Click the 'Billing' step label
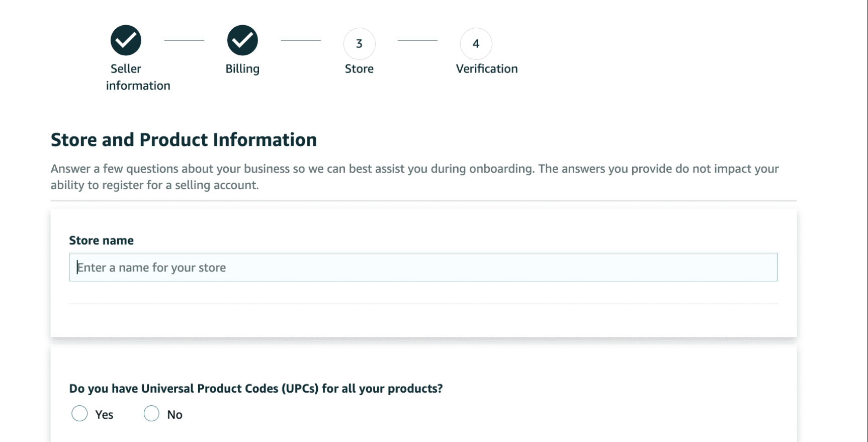The height and width of the screenshot is (442, 868). point(242,69)
